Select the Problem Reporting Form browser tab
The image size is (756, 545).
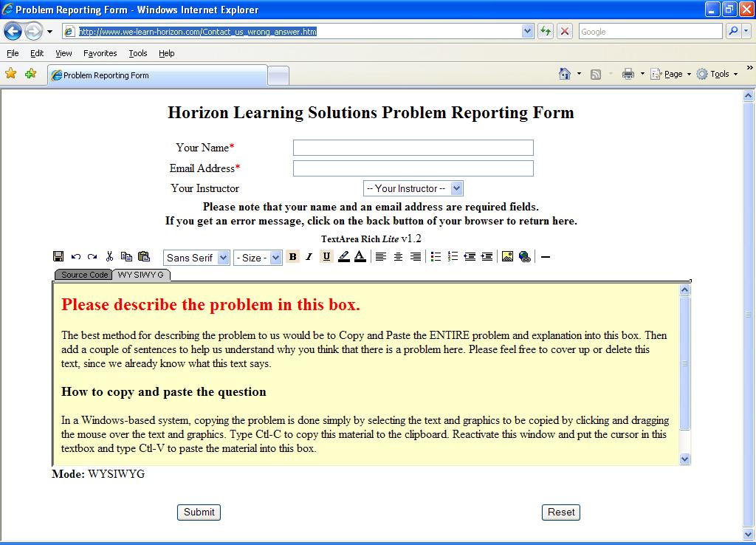click(157, 75)
